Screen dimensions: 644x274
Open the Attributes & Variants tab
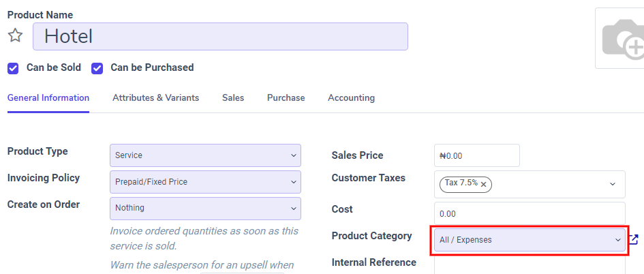155,98
